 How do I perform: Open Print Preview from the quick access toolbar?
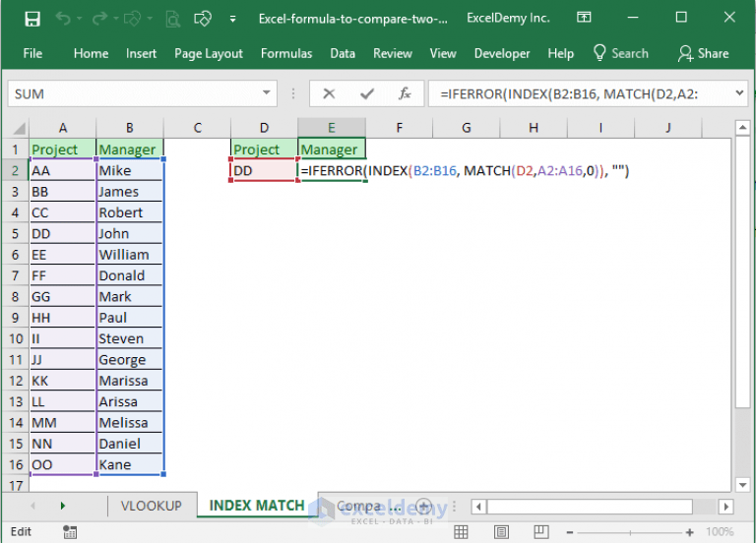(x=172, y=19)
